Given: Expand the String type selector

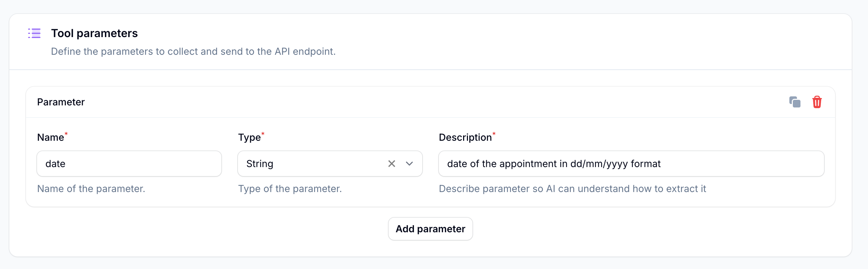Looking at the screenshot, I should [x=409, y=163].
